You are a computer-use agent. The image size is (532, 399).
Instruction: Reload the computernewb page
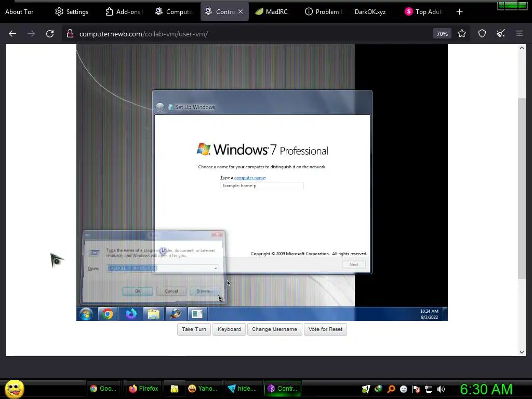coord(50,34)
